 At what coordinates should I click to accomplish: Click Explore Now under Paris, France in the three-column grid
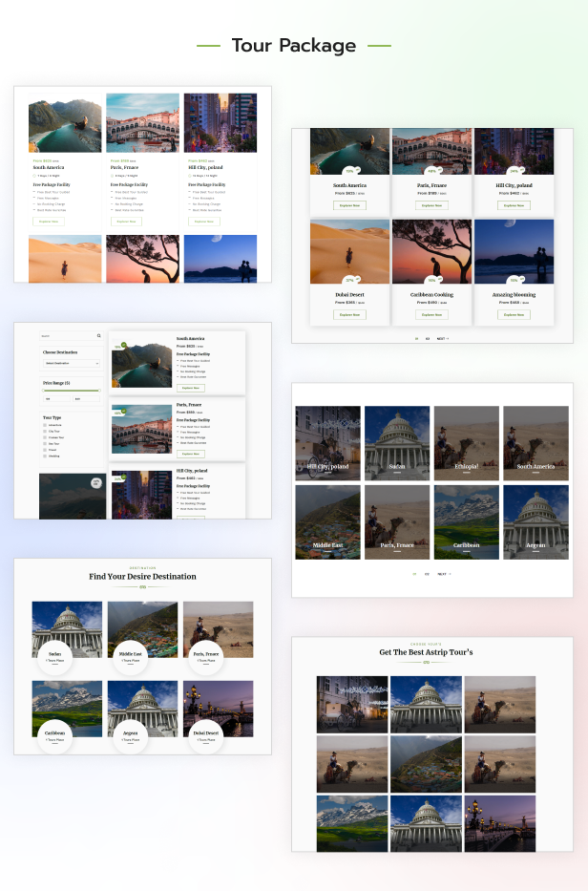[126, 221]
